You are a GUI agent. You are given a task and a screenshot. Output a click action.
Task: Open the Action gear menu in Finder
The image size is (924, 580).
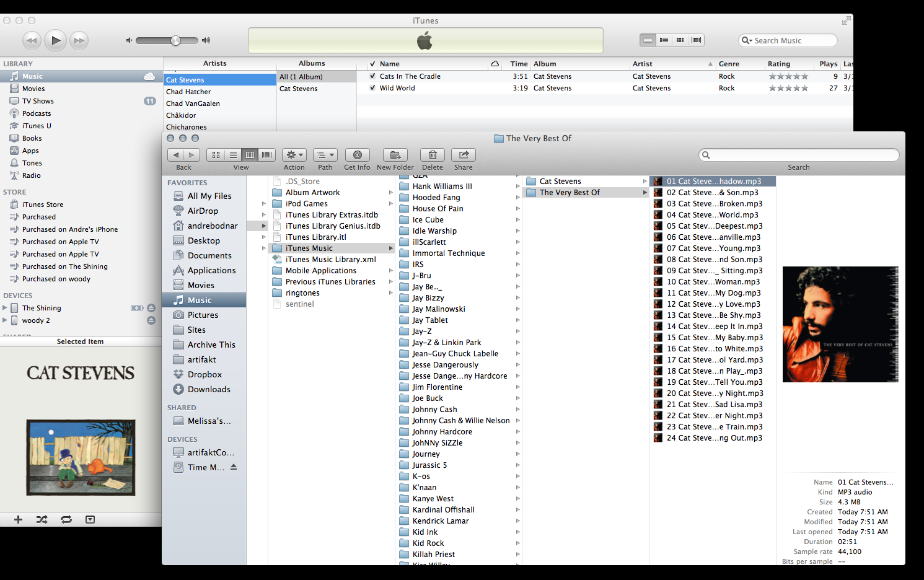tap(294, 156)
